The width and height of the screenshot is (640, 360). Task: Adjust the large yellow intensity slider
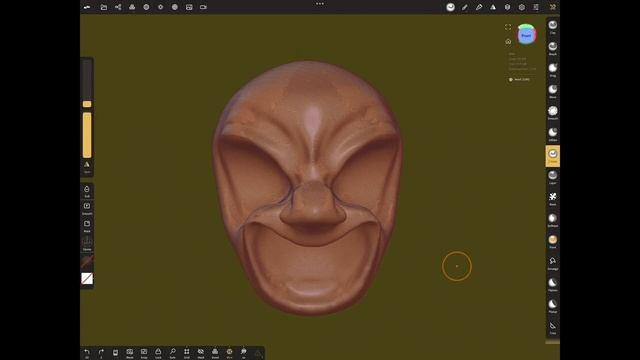87,135
